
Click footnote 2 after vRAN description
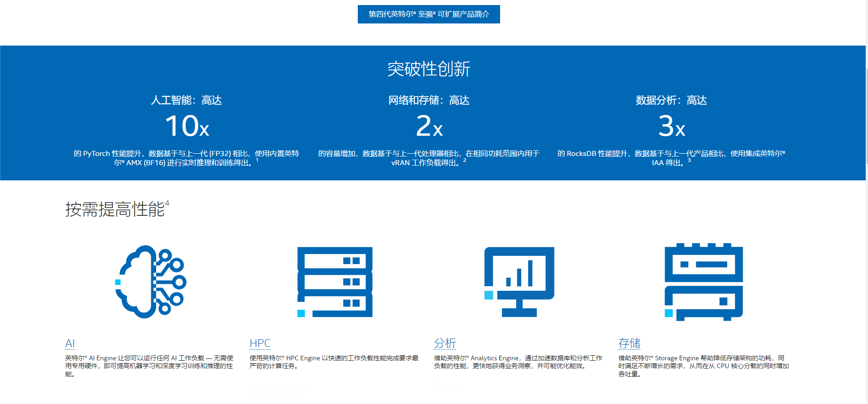[x=465, y=160]
